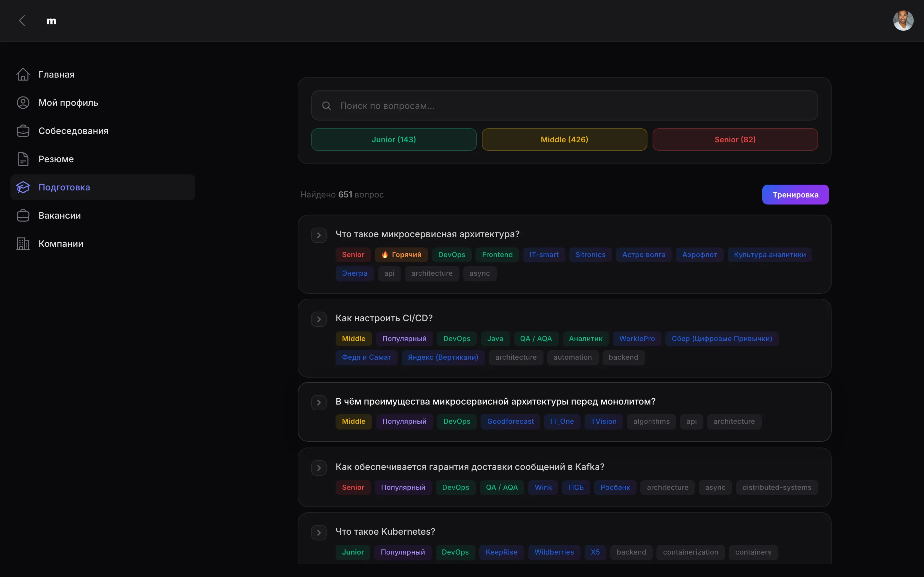Click the Аэрофлот company tag
Screen dimensions: 924x577
click(699, 255)
